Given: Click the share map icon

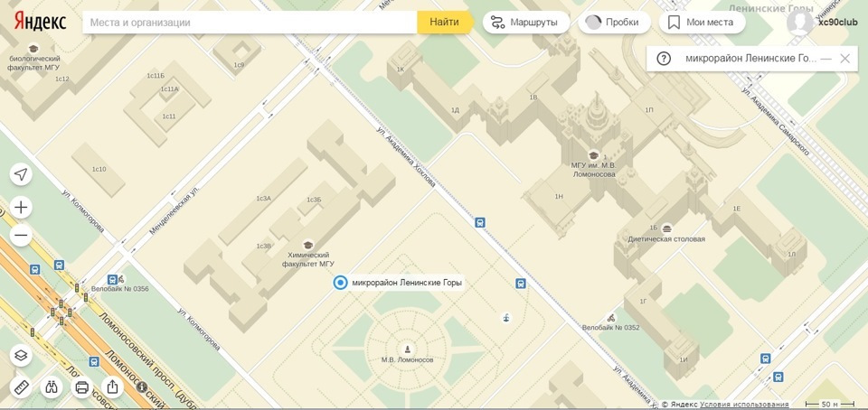Looking at the screenshot, I should 112,387.
